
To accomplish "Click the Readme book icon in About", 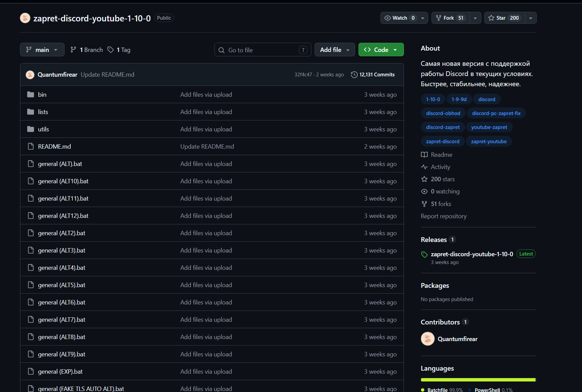I will tap(424, 155).
